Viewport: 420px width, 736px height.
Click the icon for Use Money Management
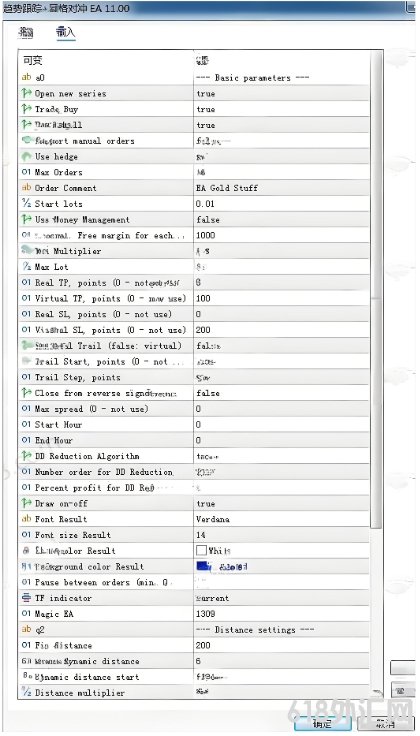pos(26,220)
